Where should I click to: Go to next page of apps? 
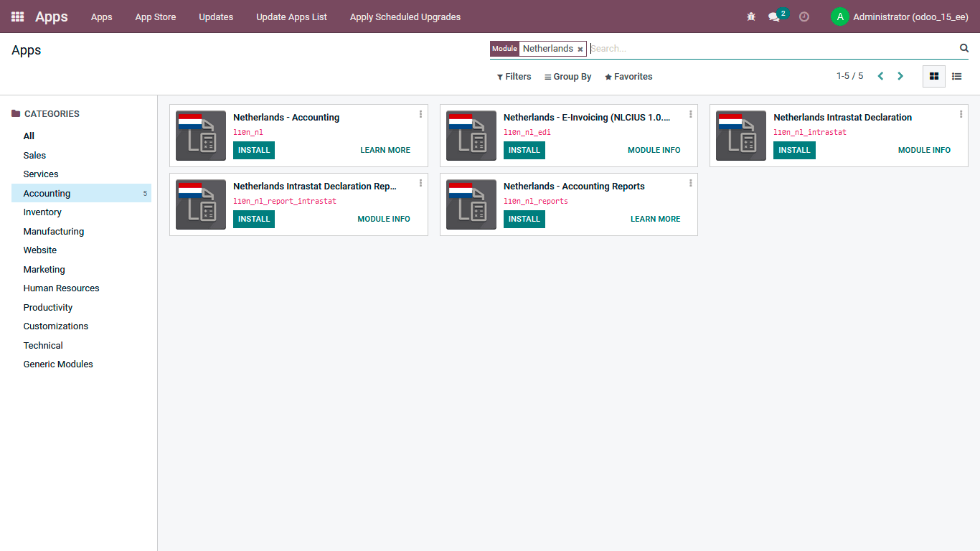pyautogui.click(x=900, y=76)
